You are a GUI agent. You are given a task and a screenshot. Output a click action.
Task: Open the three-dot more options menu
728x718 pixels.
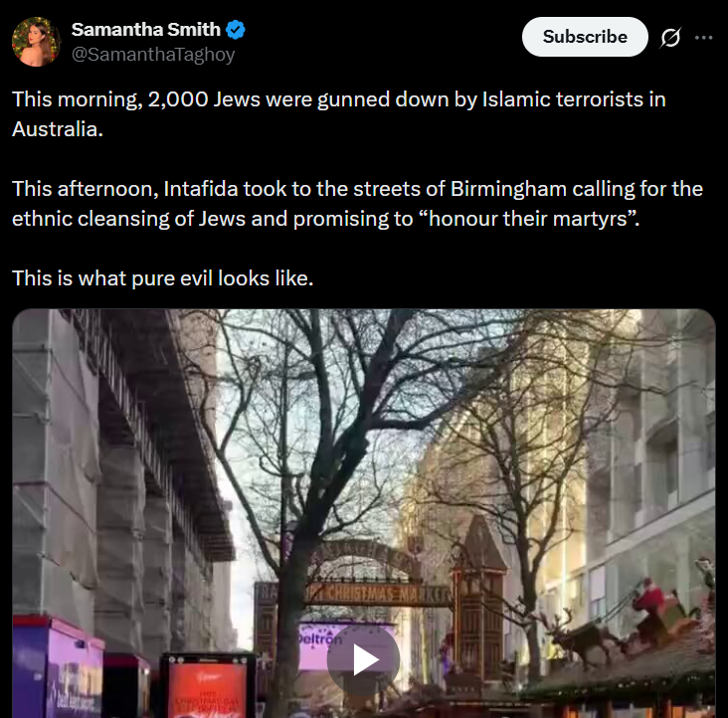pyautogui.click(x=704, y=38)
